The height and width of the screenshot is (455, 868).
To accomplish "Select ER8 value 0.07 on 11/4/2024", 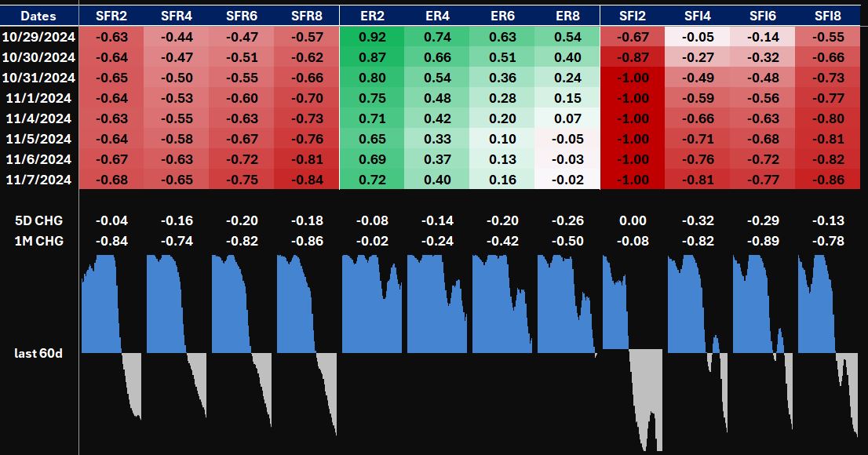I will (567, 118).
